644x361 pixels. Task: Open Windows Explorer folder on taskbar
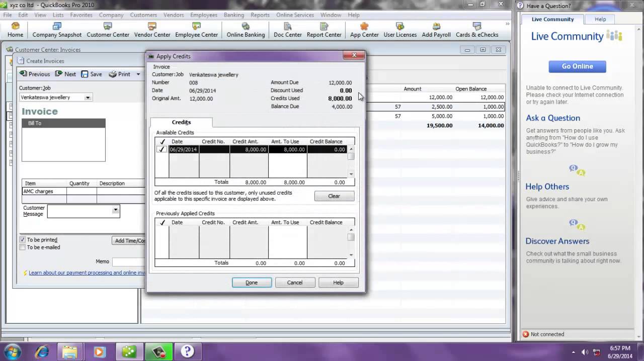click(x=70, y=351)
